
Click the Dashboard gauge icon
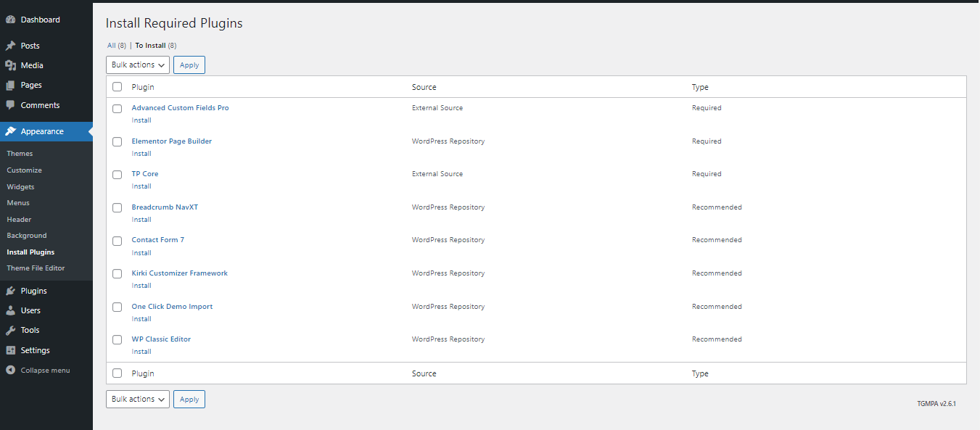click(10, 20)
